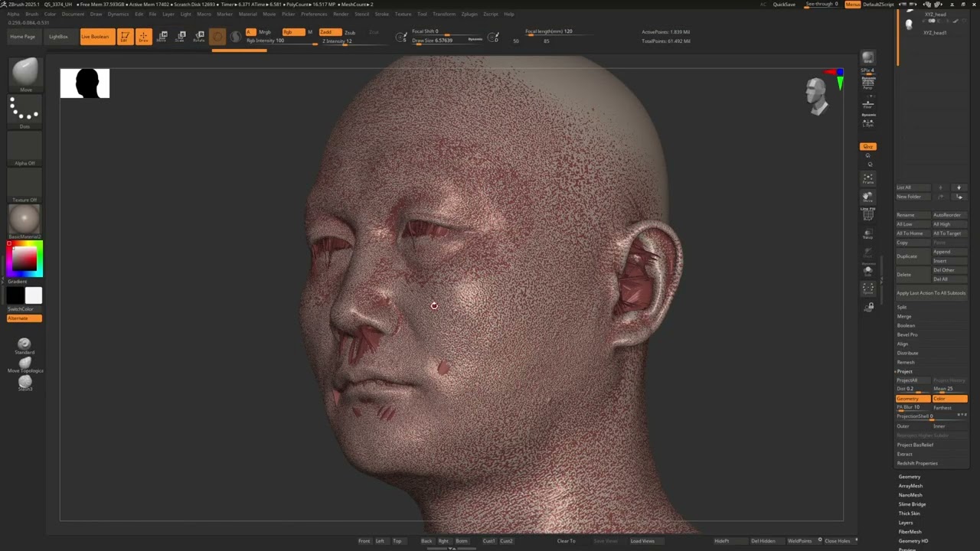Open the Render menu
Viewport: 980px width, 551px height.
[341, 14]
